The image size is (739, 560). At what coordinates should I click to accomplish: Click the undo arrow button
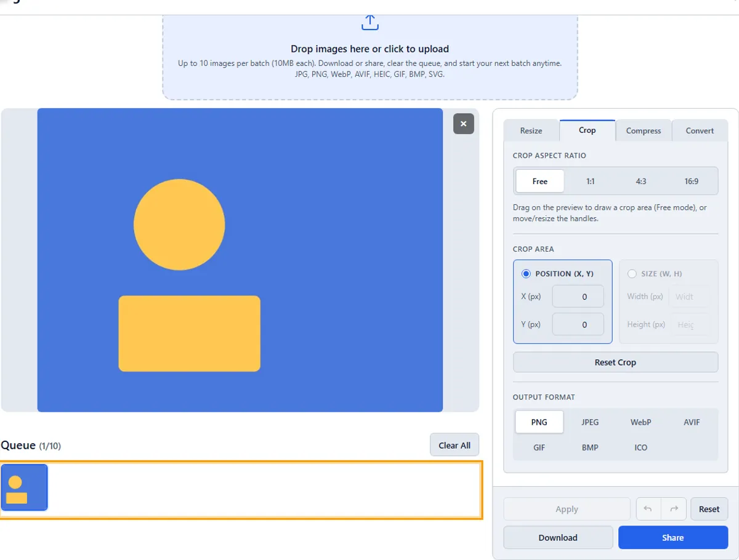pyautogui.click(x=648, y=509)
